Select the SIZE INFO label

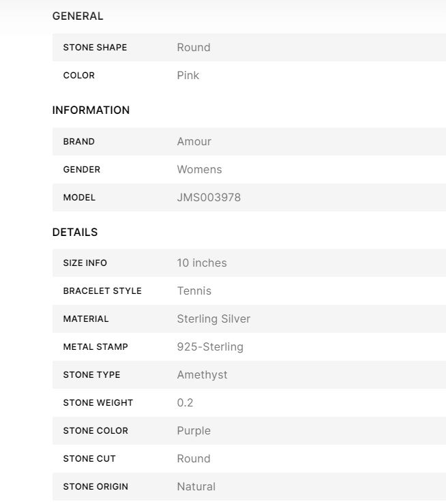(85, 263)
